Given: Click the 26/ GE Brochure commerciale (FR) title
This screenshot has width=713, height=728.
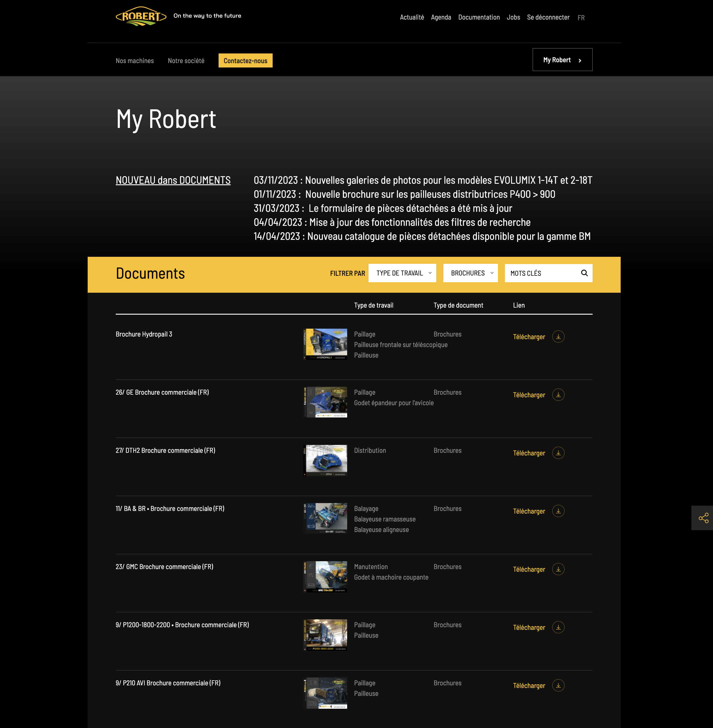Looking at the screenshot, I should (162, 392).
